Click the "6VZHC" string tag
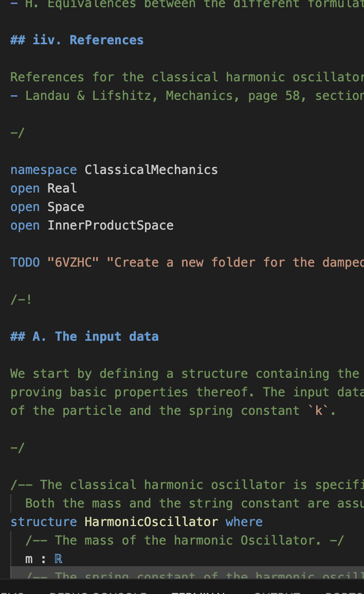This screenshot has height=594, width=364. (73, 263)
